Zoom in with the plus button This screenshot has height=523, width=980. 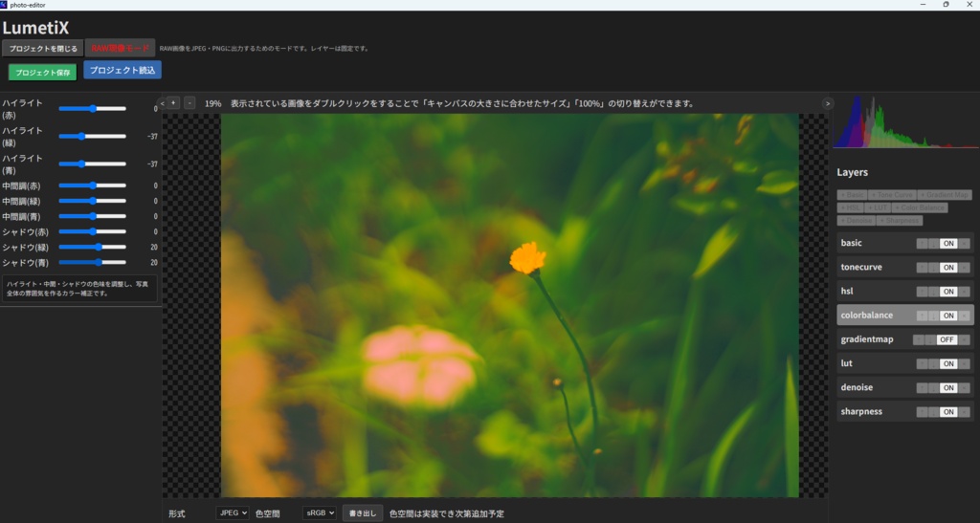pyautogui.click(x=174, y=103)
